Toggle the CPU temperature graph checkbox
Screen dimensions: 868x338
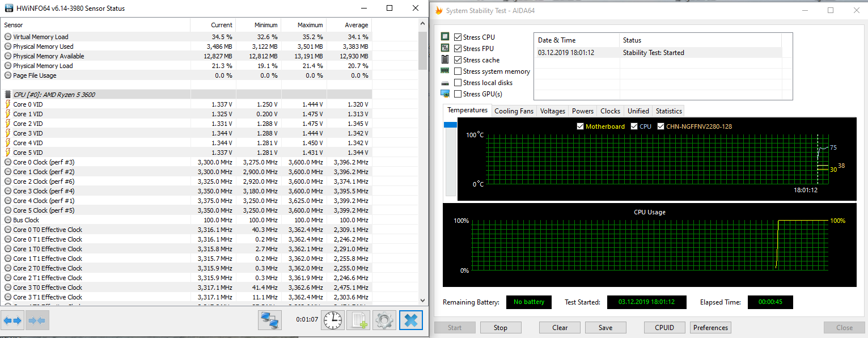pyautogui.click(x=634, y=126)
